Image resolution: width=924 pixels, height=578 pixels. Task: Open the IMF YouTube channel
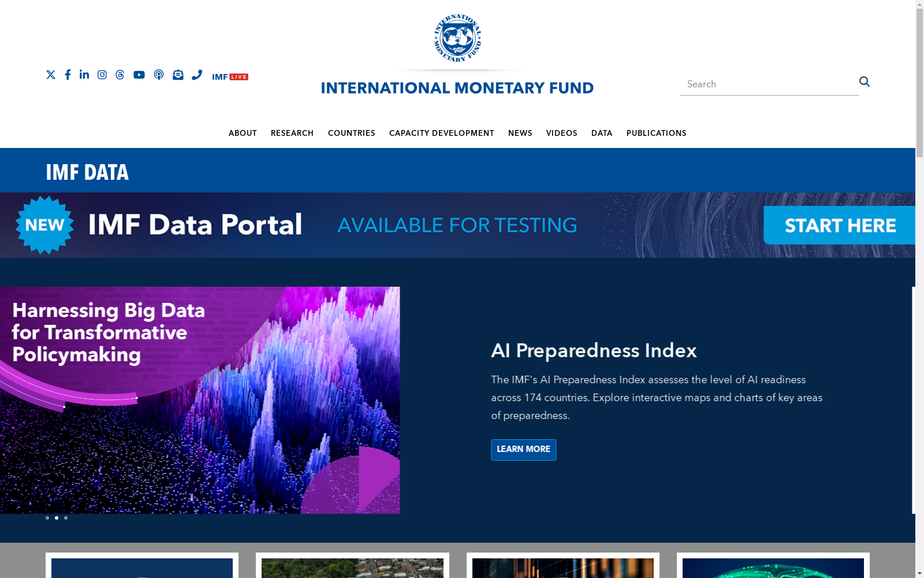(139, 75)
